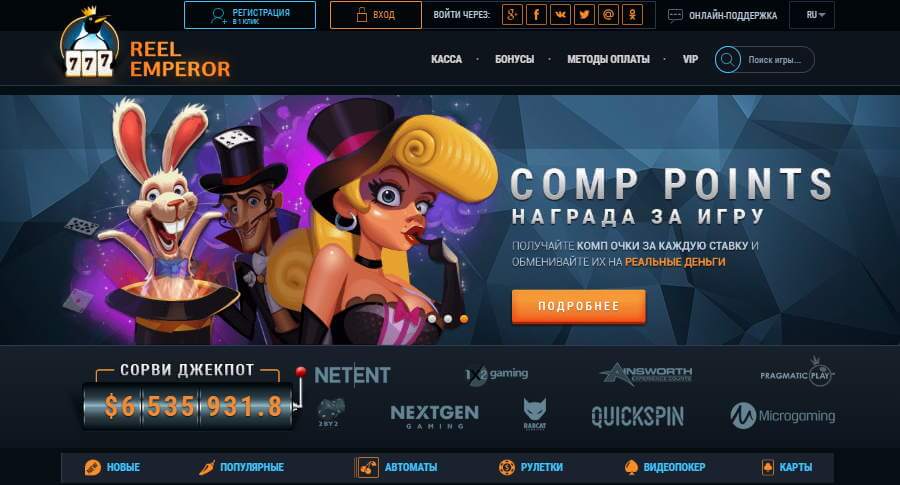Focus the Поиск игры search field
The width and height of the screenshot is (900, 485).
click(775, 59)
